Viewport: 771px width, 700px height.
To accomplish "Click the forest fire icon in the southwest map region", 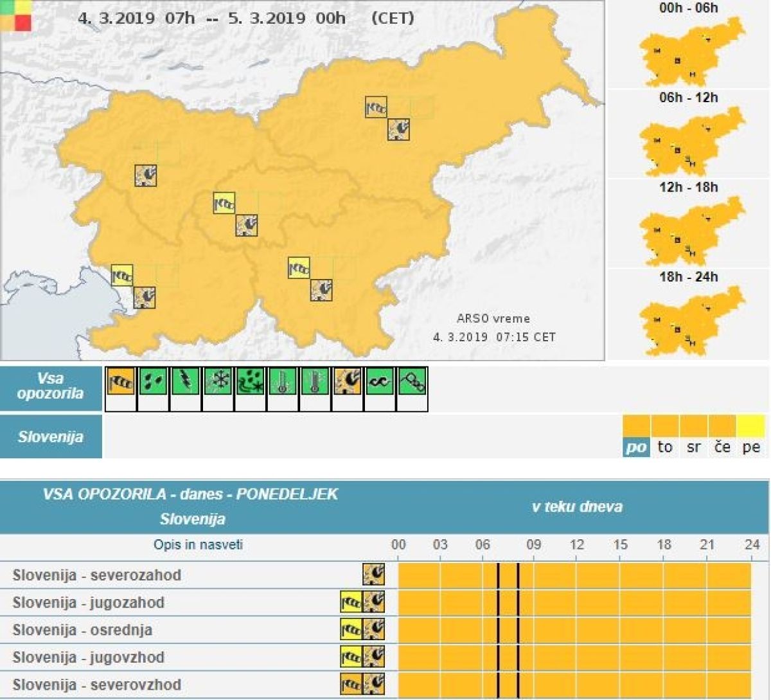I will click(x=145, y=297).
